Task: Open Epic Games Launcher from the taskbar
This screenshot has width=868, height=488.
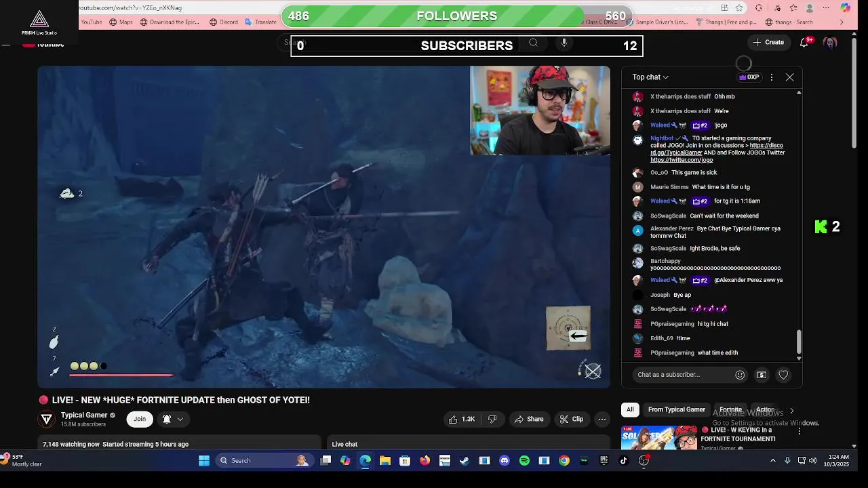Action: coord(604,460)
